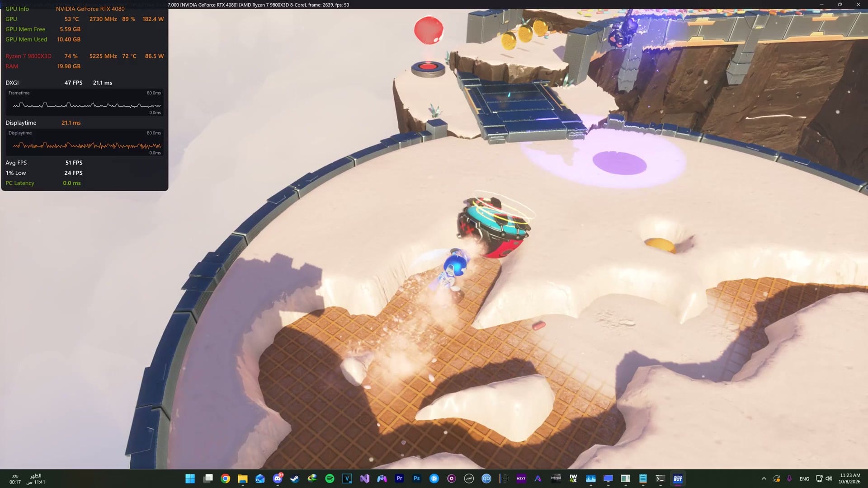Switch to the Steam taskbar icon

(295, 479)
